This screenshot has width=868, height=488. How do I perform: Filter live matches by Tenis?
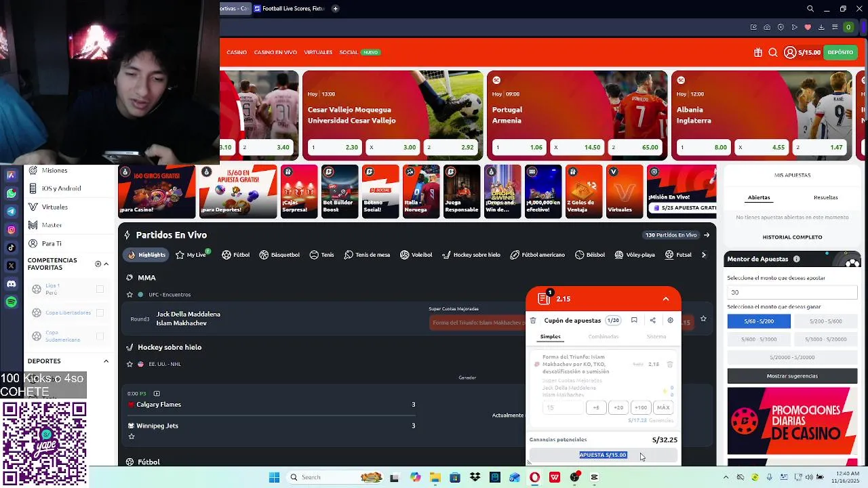click(x=322, y=255)
